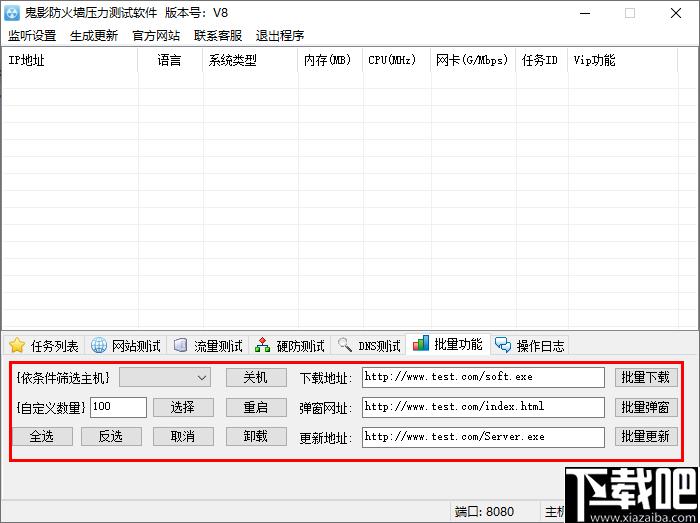The height and width of the screenshot is (523, 700).
Task: Sort by the 网卡(G/Mbps) column header
Action: [474, 60]
